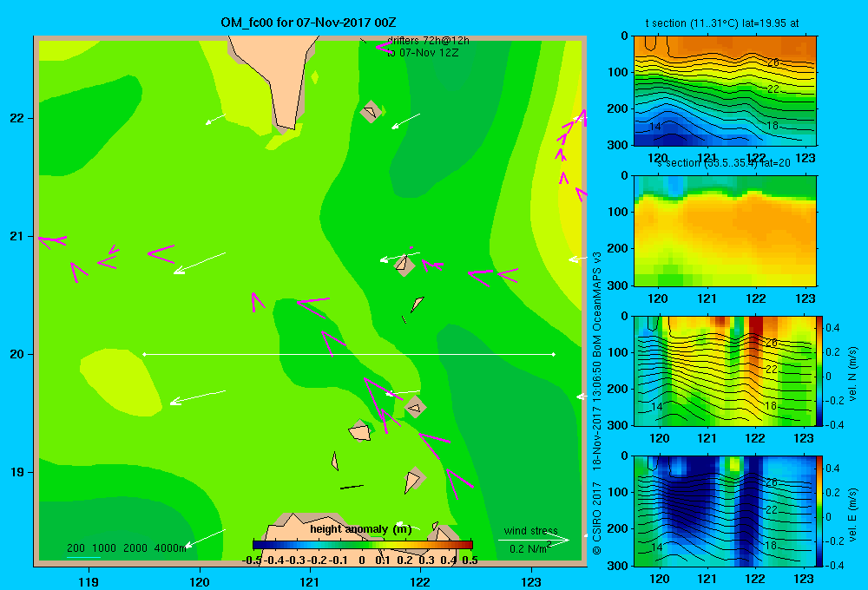Click the dark red 0.5 end of height anomaly colorbar
Image resolution: width=868 pixels, height=590 pixels.
[469, 545]
